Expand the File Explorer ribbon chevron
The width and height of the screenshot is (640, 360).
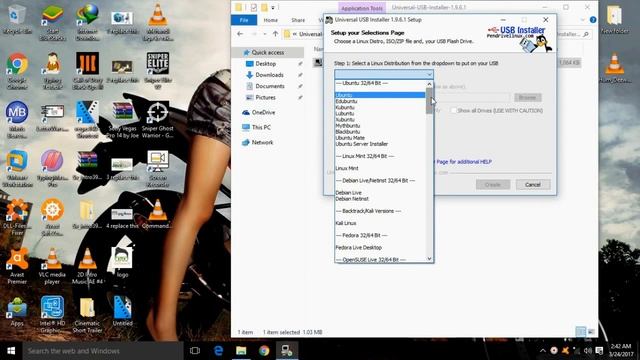582,20
